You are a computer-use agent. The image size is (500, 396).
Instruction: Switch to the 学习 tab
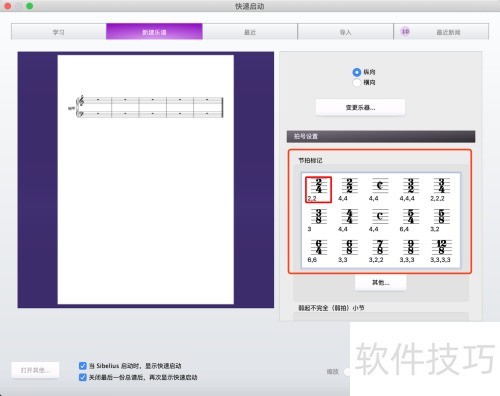point(59,32)
